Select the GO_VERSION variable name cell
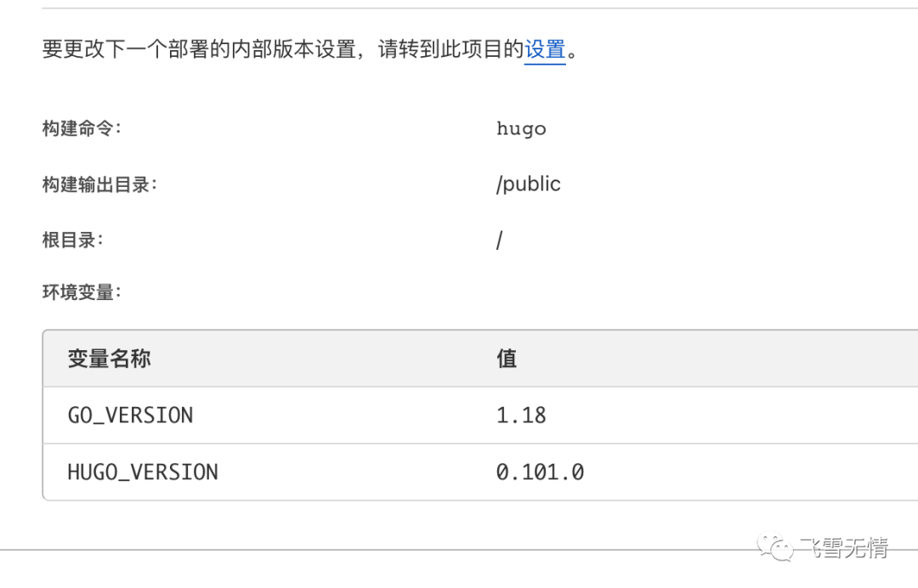 (x=131, y=416)
